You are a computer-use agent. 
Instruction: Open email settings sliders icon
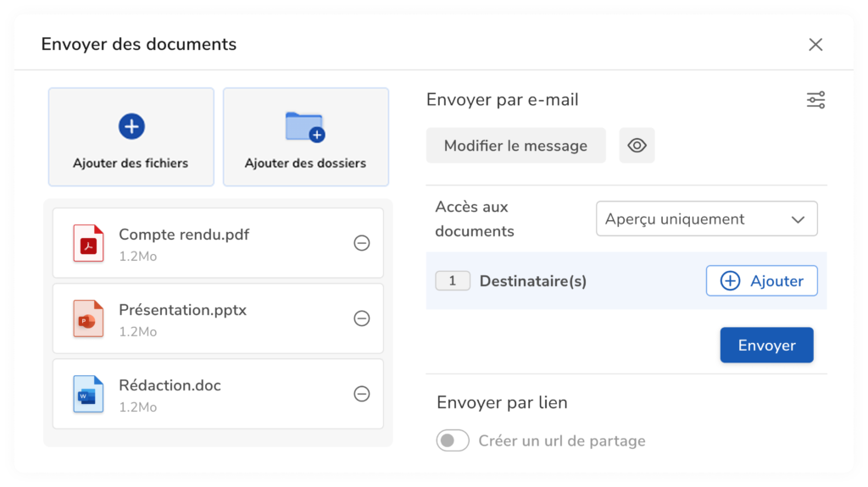815,100
